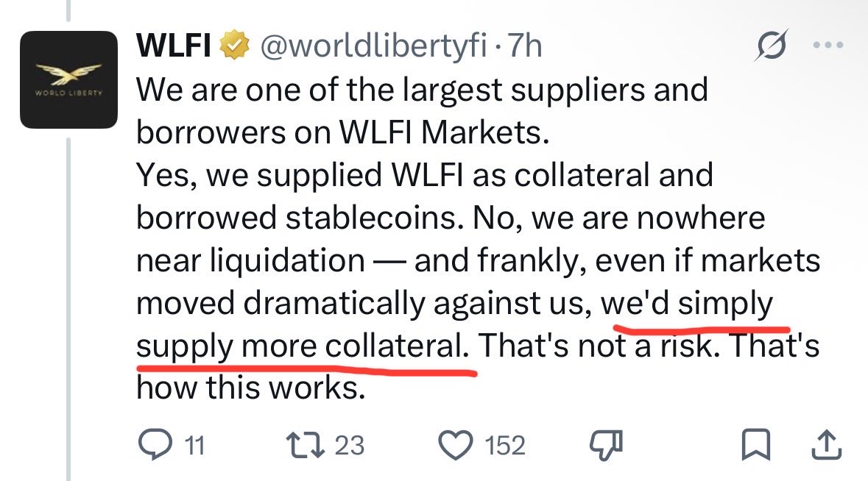Click the WLFI display name

(173, 48)
